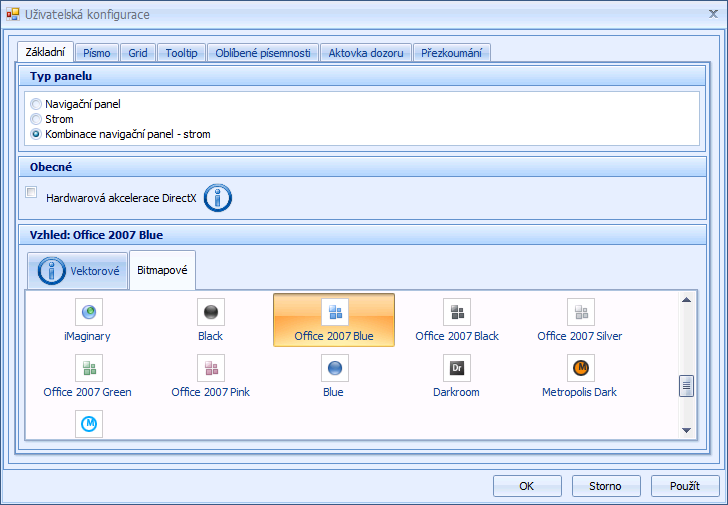Select Office 2007 Silver skin icon
Viewport: 728px width, 505px height.
pyautogui.click(x=581, y=312)
